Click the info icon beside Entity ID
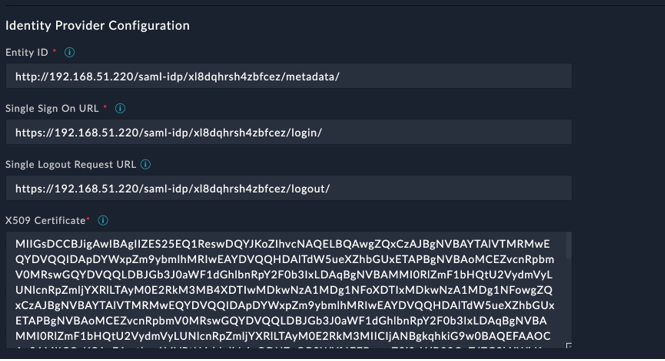The image size is (665, 361). [x=70, y=52]
